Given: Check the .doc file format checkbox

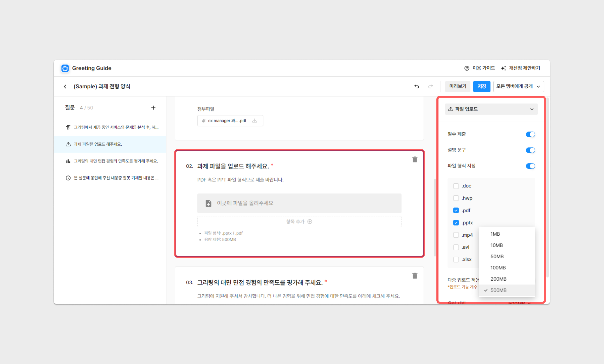Looking at the screenshot, I should 456,186.
